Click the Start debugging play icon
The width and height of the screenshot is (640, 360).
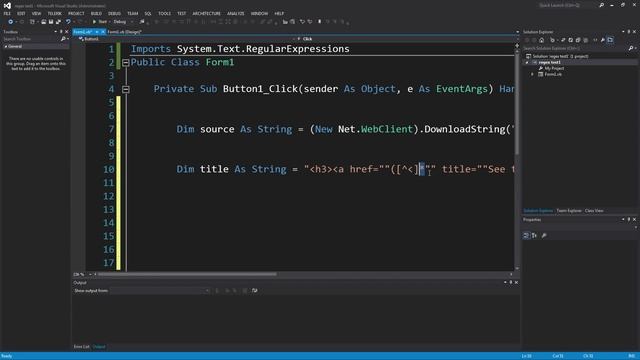tap(94, 22)
